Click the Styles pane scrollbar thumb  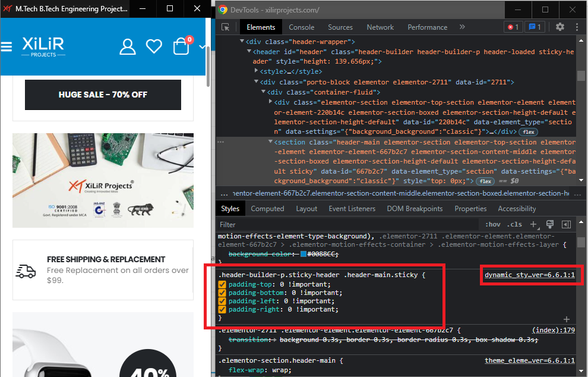581,242
